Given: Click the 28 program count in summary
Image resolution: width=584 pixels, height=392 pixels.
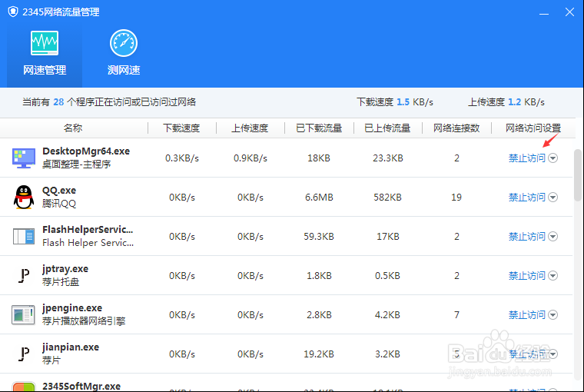Looking at the screenshot, I should click(58, 102).
